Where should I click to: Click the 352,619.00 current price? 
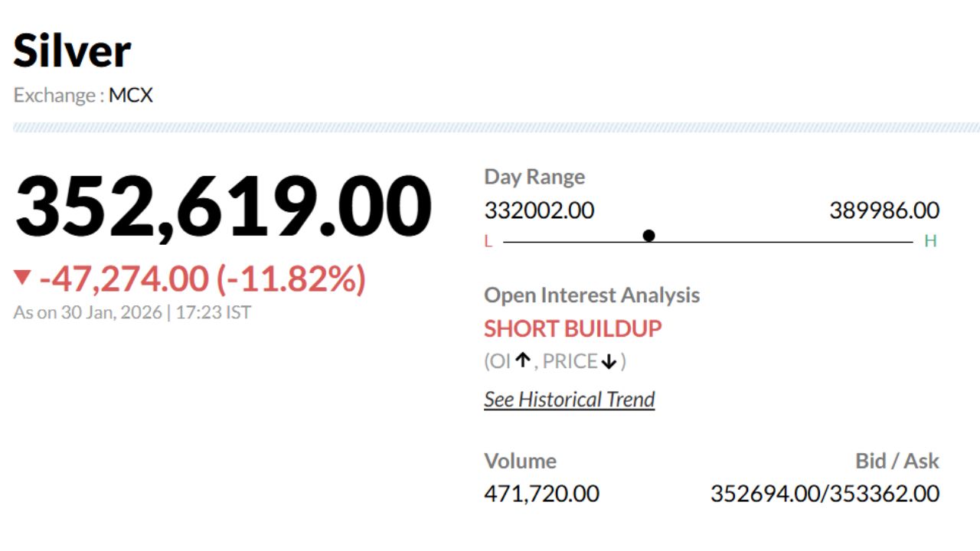tap(223, 207)
